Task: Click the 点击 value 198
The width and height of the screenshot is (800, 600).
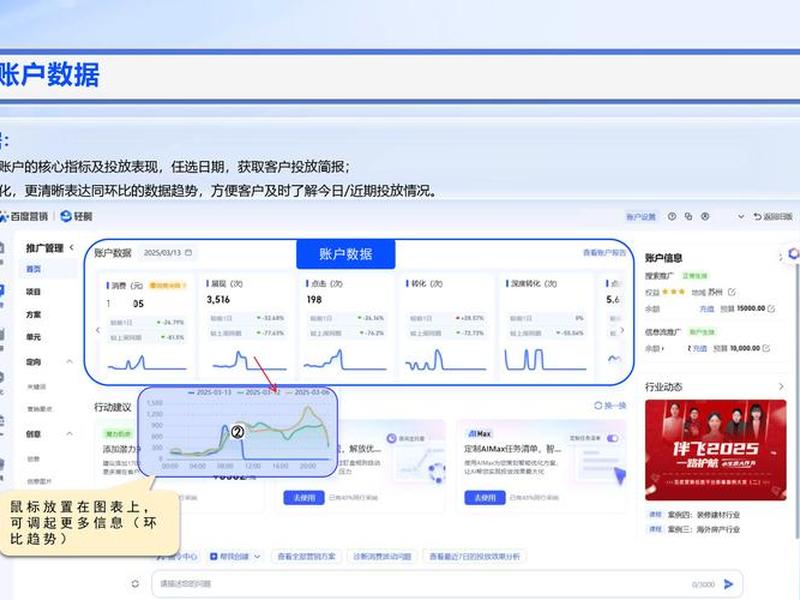Action: click(314, 299)
